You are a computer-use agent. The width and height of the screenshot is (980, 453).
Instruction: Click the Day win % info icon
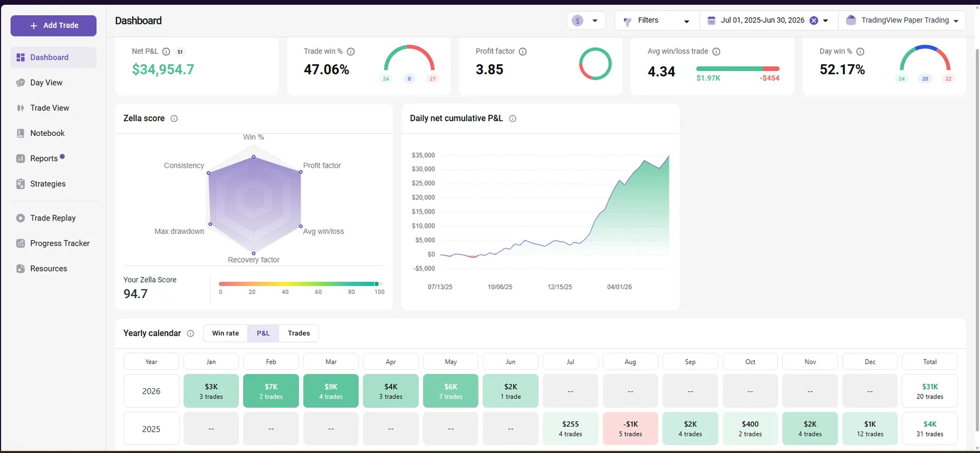(x=861, y=52)
